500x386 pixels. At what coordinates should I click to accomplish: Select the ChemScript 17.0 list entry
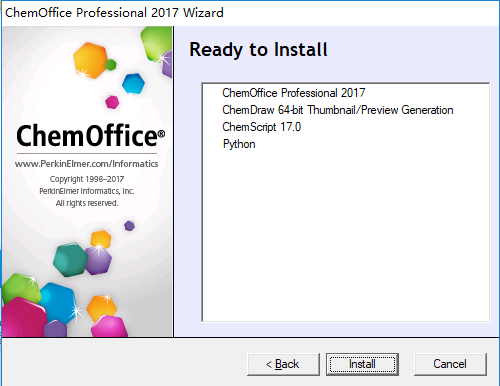pyautogui.click(x=261, y=127)
